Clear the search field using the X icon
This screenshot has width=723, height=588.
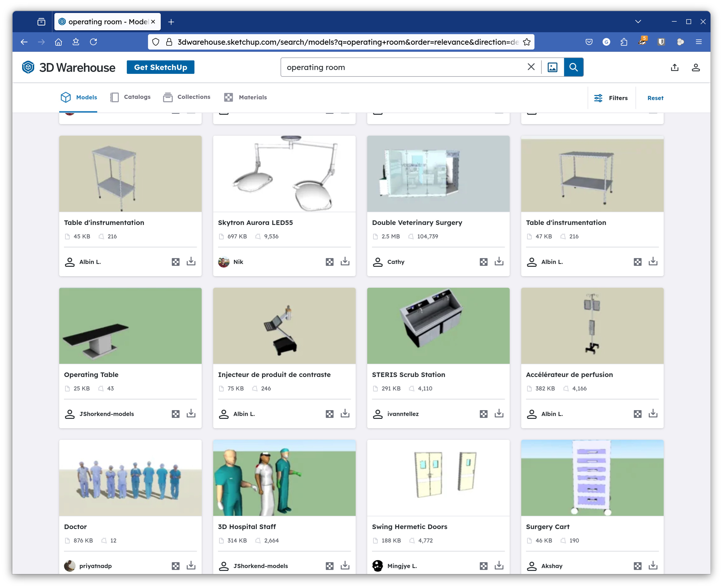pos(531,67)
